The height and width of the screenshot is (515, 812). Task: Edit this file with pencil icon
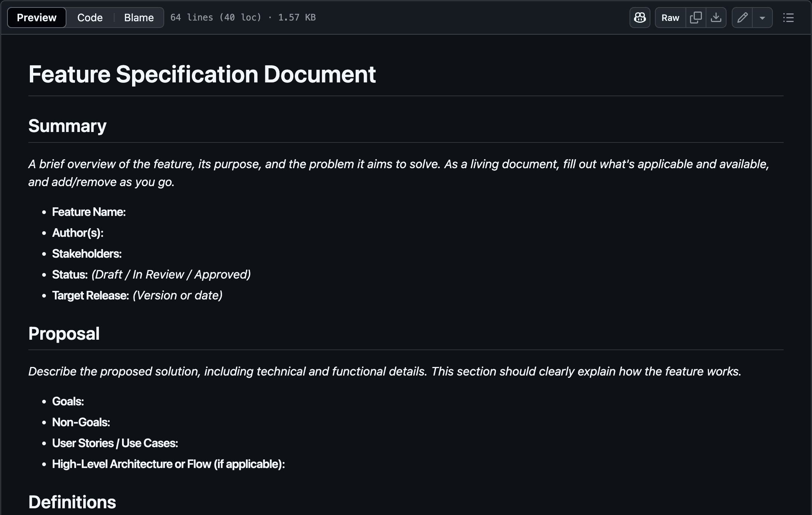[x=742, y=18]
